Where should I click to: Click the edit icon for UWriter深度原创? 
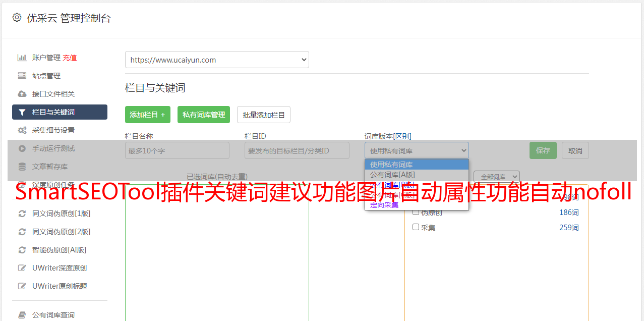tap(22, 268)
